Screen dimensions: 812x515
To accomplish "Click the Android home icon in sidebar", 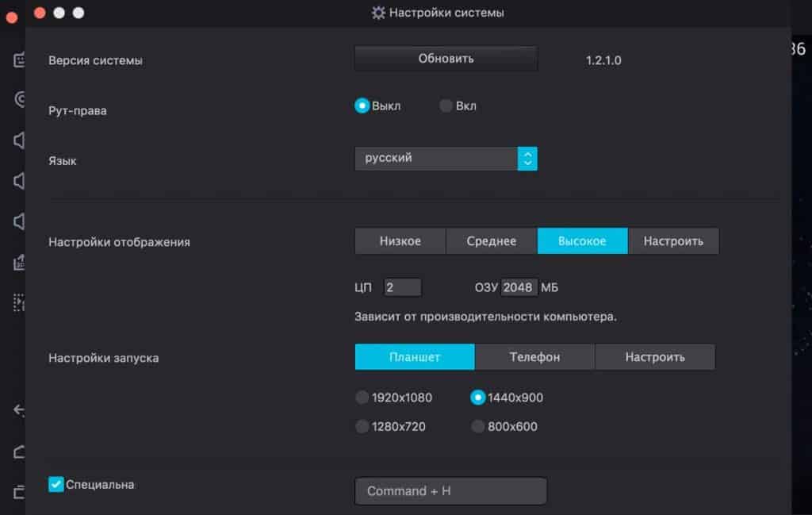I will click(19, 452).
